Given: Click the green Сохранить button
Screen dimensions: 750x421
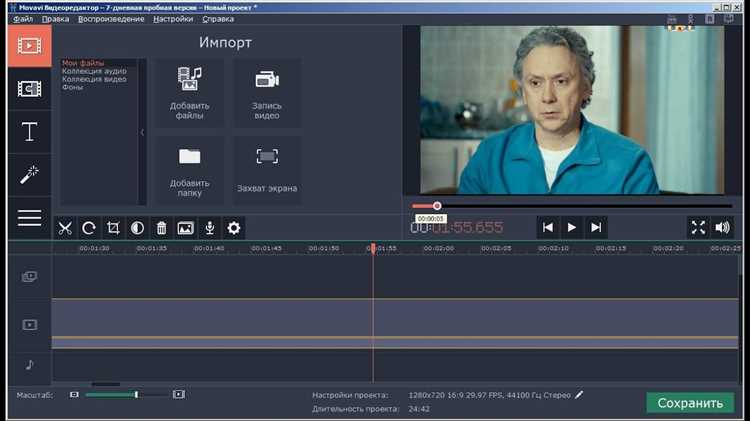Looking at the screenshot, I should (690, 403).
